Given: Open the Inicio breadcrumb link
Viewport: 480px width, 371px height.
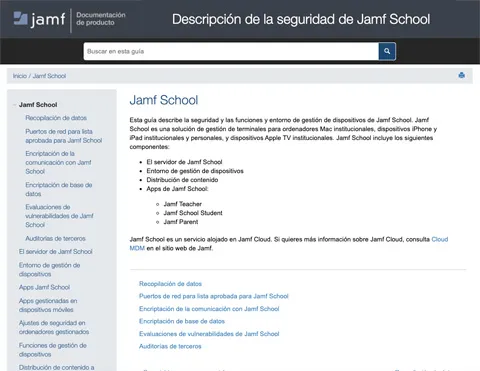Looking at the screenshot, I should (20, 76).
